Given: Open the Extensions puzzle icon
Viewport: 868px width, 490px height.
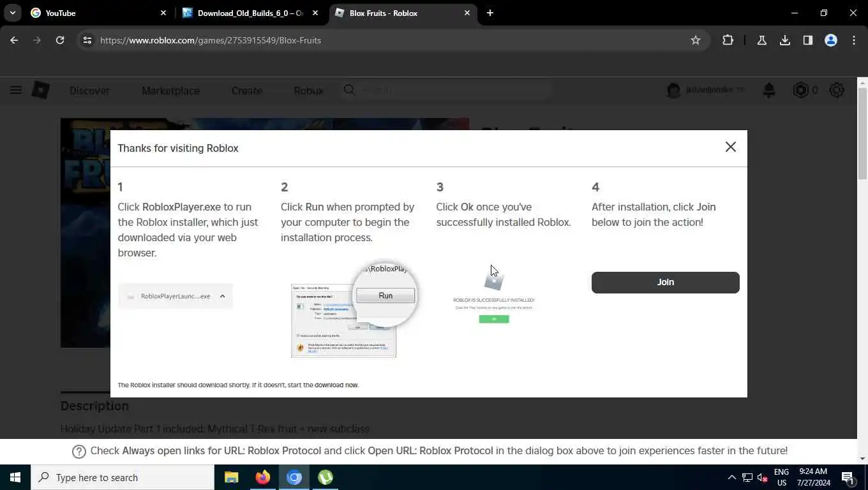Looking at the screenshot, I should [x=728, y=40].
